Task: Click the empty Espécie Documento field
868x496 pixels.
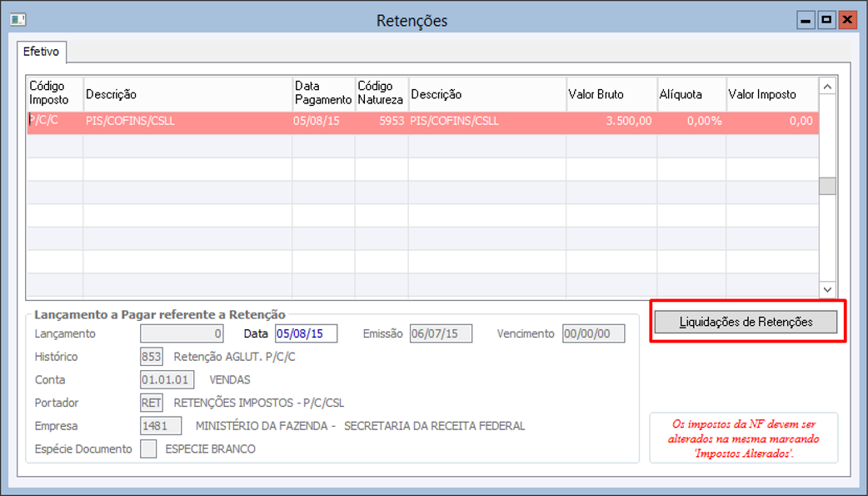Action: 148,448
